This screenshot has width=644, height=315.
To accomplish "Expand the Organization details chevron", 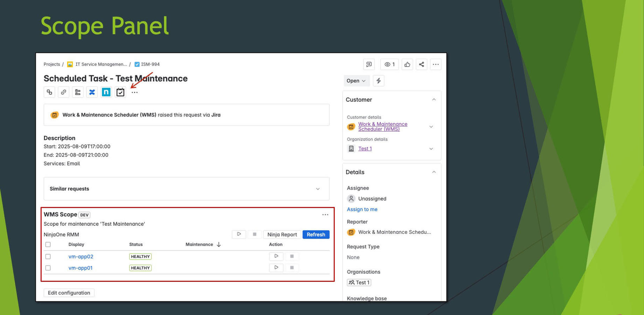I will click(431, 149).
